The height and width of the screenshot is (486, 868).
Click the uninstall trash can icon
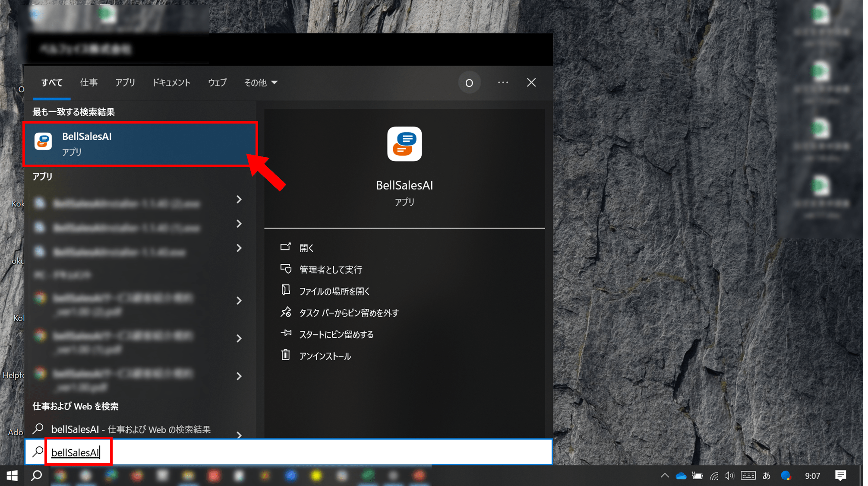point(285,355)
